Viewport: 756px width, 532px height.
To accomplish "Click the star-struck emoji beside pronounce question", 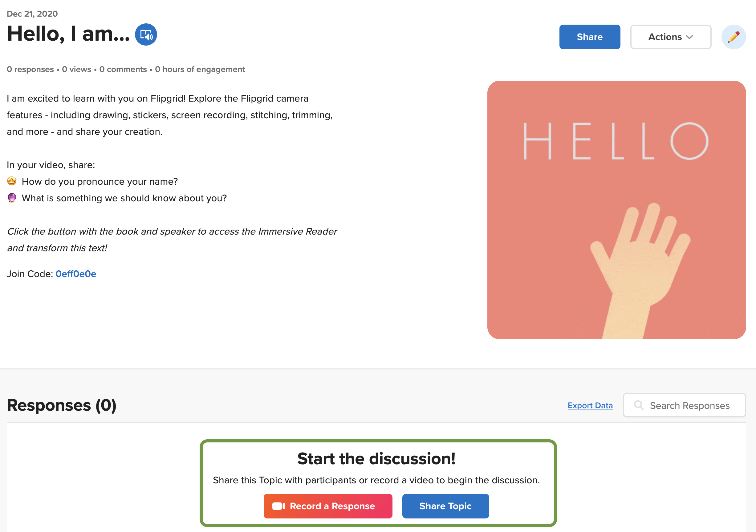I will (11, 181).
